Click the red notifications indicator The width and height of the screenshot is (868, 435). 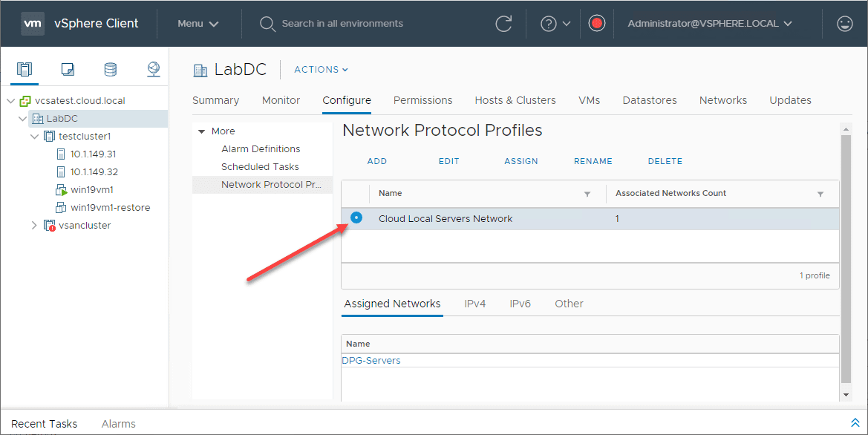597,23
